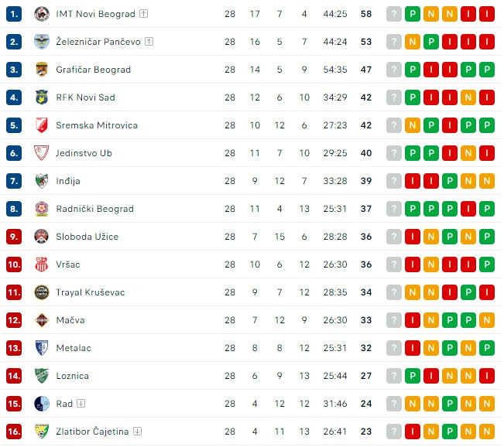Click the Inđija club crest
The image size is (504, 447).
pos(42,181)
